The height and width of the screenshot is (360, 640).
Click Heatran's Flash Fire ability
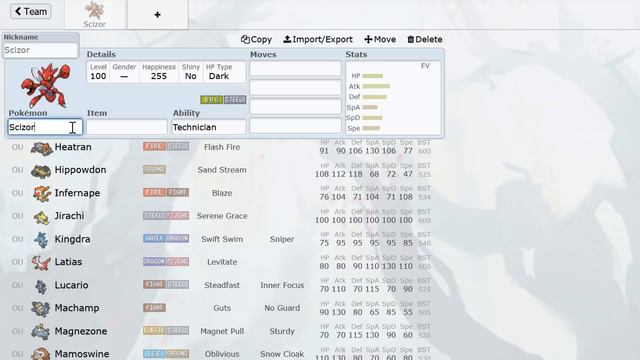point(222,147)
